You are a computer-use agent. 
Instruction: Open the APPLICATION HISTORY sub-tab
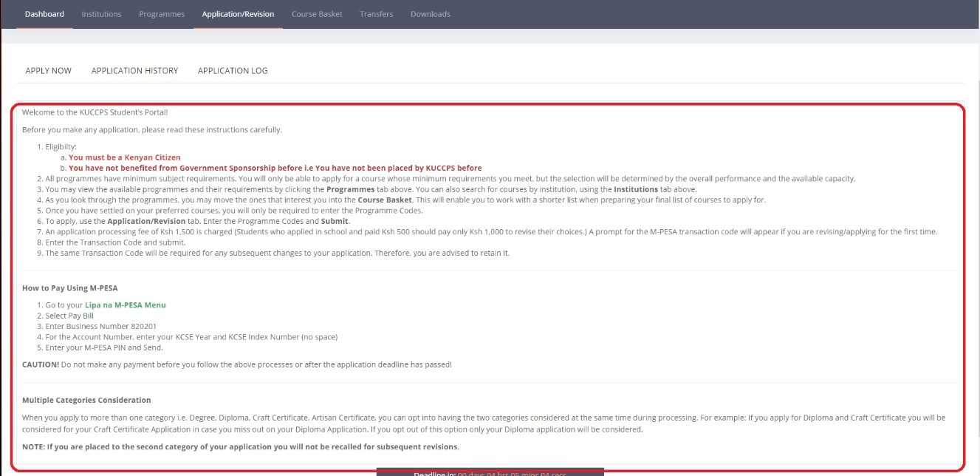134,69
